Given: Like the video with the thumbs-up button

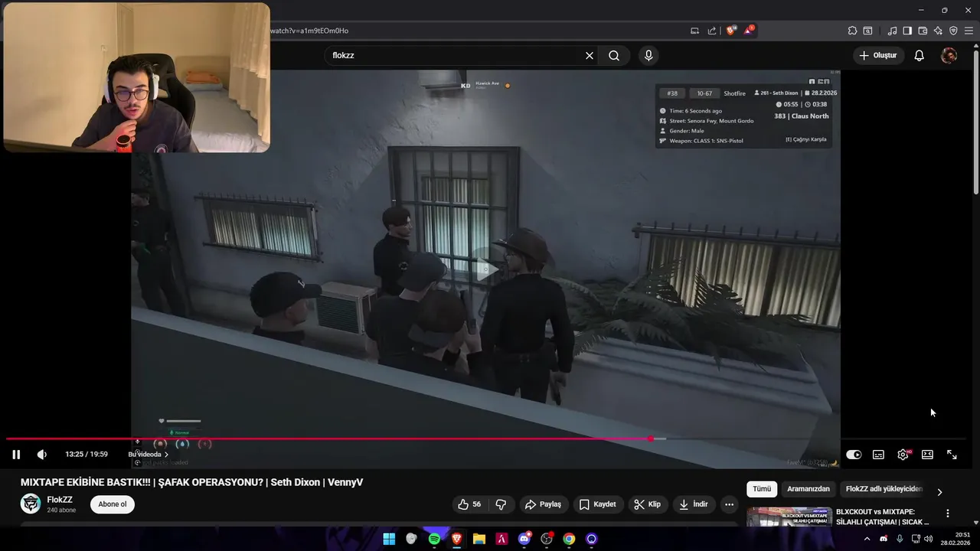Looking at the screenshot, I should [470, 504].
